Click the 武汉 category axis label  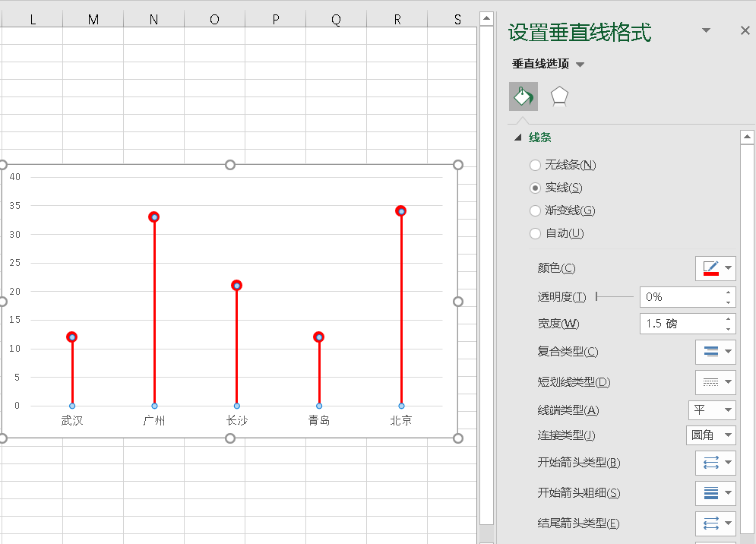tap(72, 421)
